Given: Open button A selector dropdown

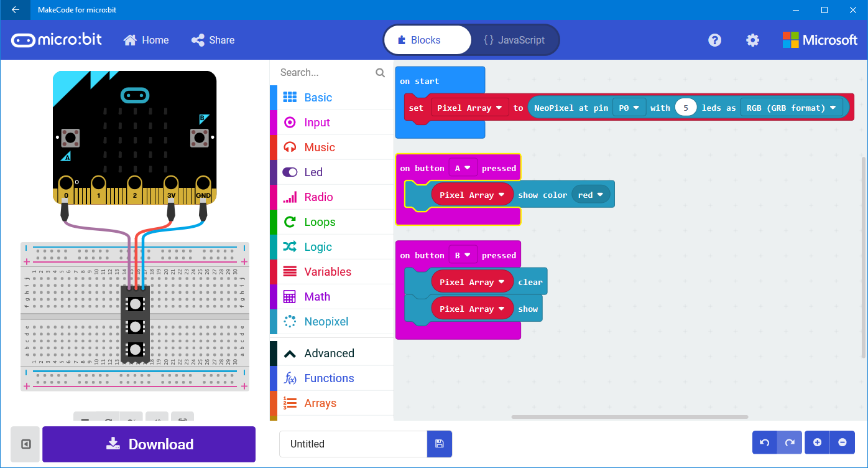Looking at the screenshot, I should pos(463,168).
